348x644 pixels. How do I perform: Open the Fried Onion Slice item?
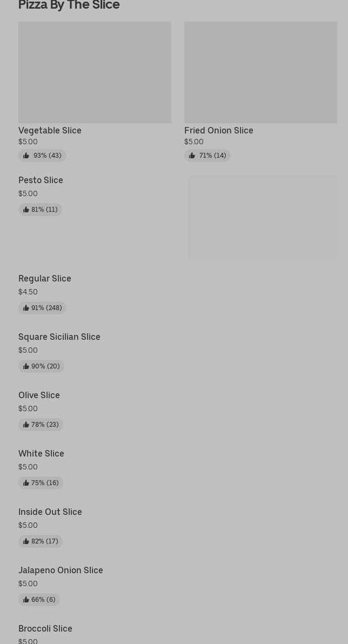tap(218, 130)
